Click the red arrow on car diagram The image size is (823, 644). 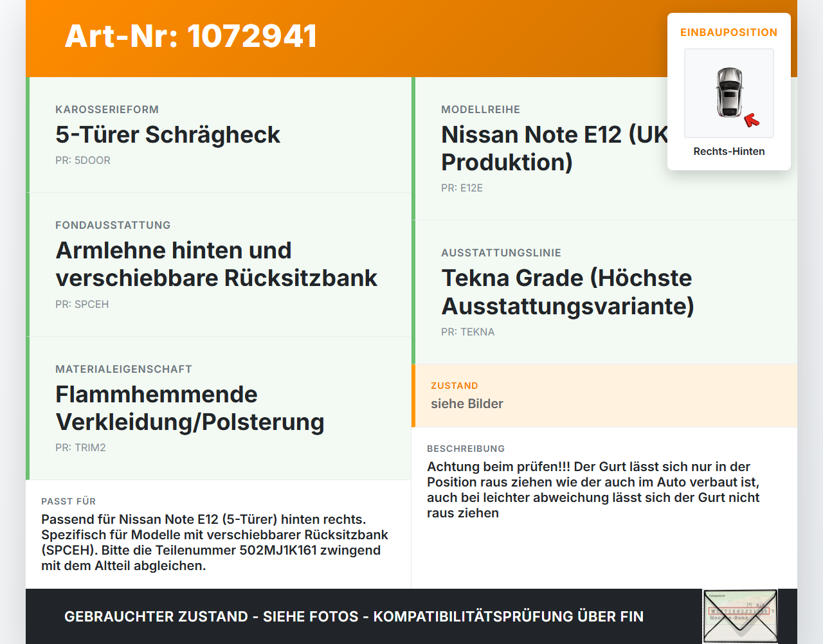coord(752,120)
